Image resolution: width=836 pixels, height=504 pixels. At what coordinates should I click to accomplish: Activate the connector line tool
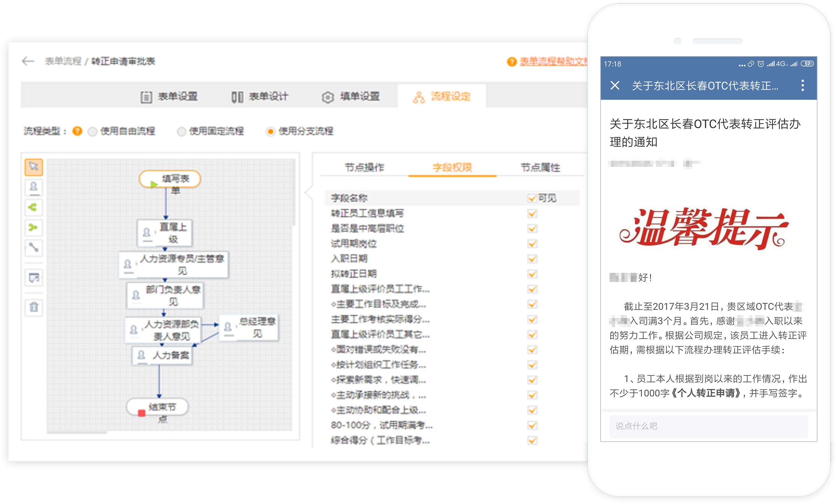click(x=34, y=247)
